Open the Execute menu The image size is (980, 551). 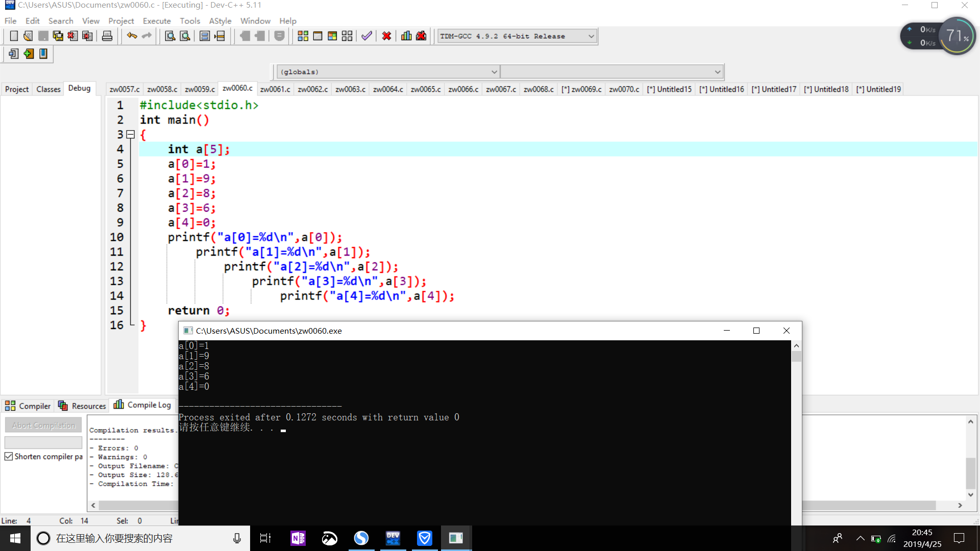point(156,21)
